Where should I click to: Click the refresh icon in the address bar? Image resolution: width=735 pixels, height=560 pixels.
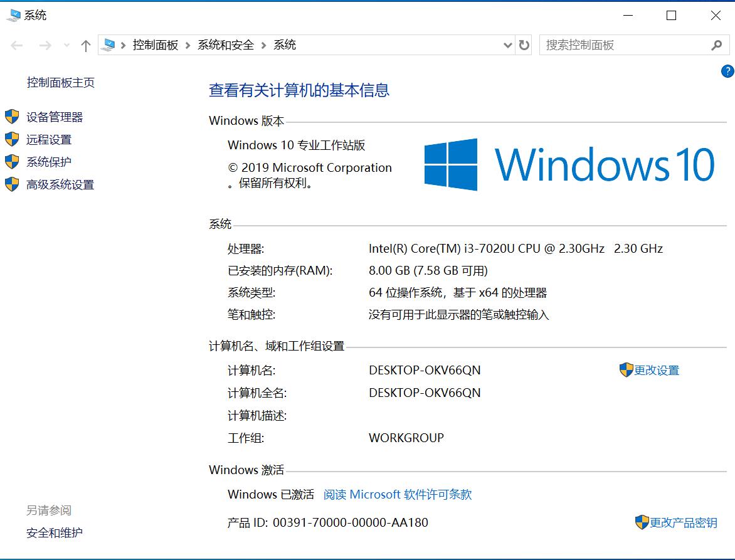point(524,45)
